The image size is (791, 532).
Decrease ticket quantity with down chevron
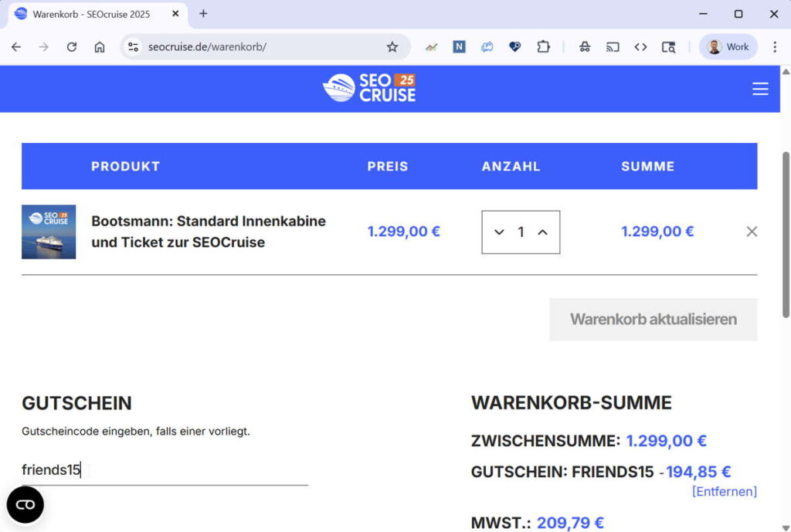pos(499,232)
